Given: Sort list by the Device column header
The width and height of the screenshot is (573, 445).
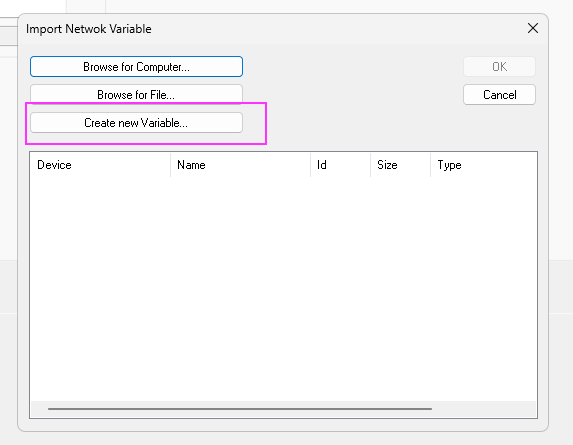Looking at the screenshot, I should point(100,165).
